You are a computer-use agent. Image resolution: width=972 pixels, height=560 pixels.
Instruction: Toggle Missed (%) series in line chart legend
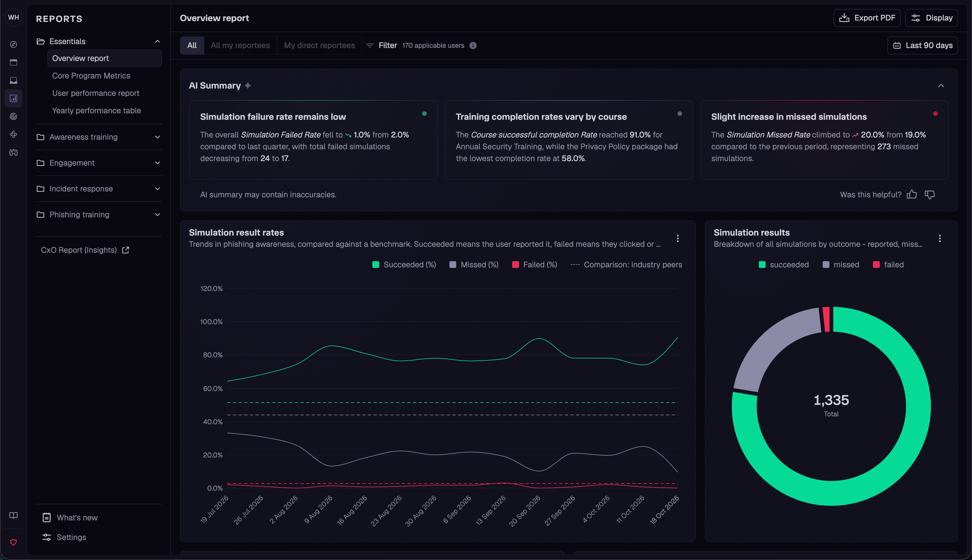474,265
